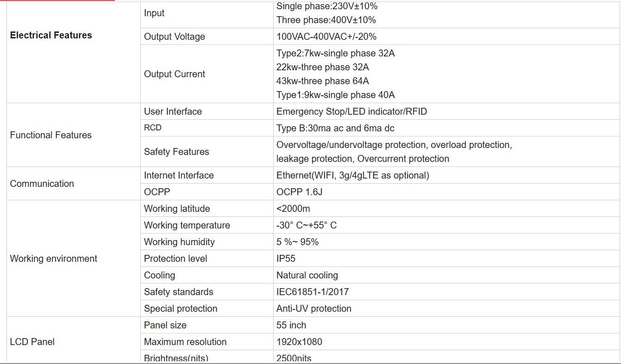The width and height of the screenshot is (621, 364).
Task: Select the Working environment category cell
Action: [74, 259]
